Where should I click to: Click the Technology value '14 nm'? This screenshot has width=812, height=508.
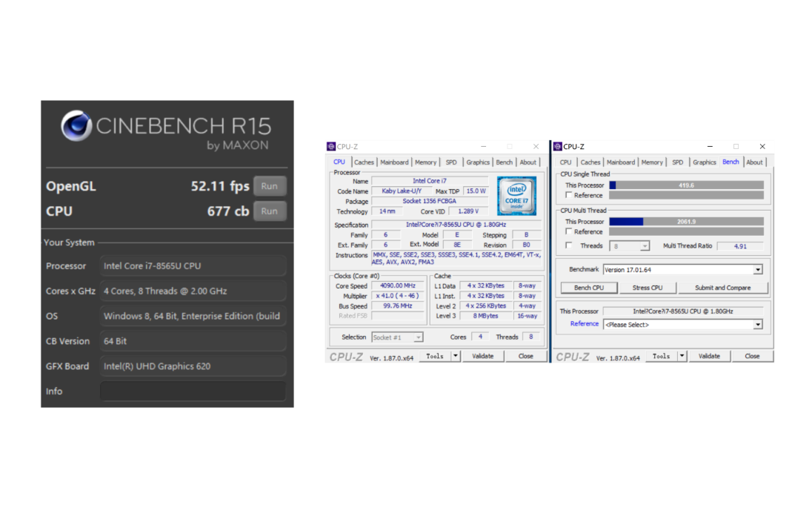[387, 211]
